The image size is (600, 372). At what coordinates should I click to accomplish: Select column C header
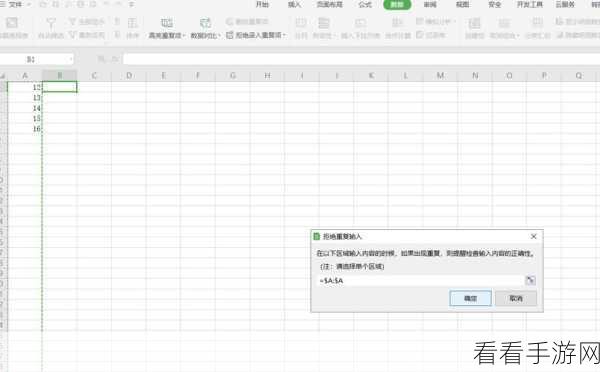click(94, 75)
